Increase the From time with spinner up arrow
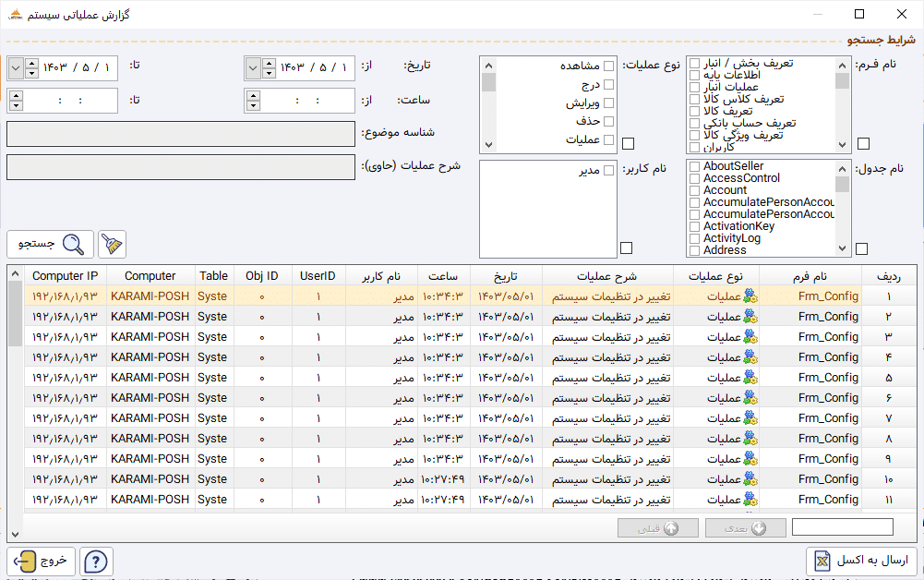Image resolution: width=924 pixels, height=580 pixels. (254, 95)
